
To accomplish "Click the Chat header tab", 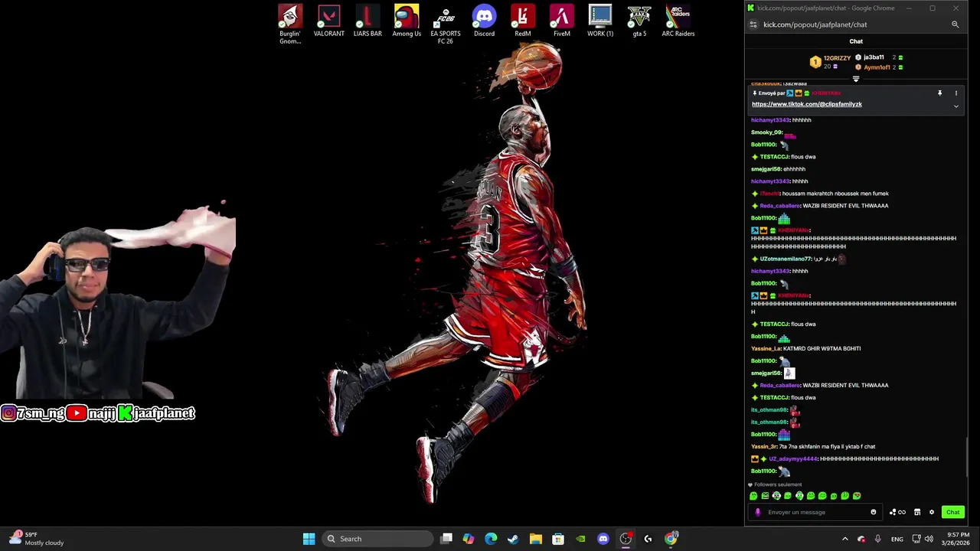I will pyautogui.click(x=856, y=41).
